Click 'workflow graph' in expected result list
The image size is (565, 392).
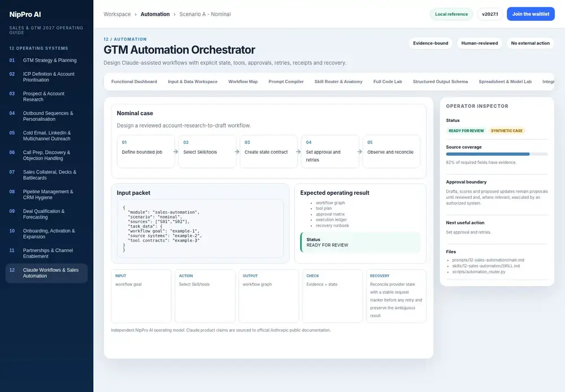tap(331, 203)
